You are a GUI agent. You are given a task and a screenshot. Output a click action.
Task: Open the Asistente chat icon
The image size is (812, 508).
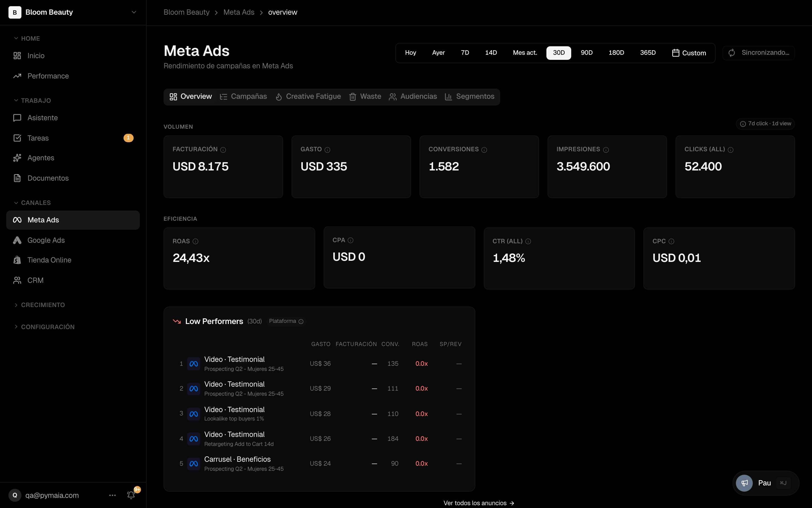tap(17, 118)
